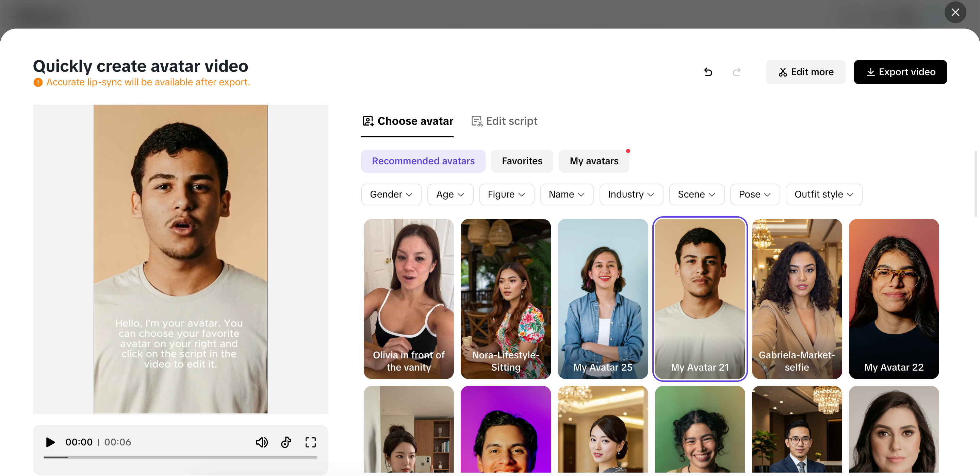The width and height of the screenshot is (980, 476).
Task: Click the undo arrow icon
Action: [708, 72]
